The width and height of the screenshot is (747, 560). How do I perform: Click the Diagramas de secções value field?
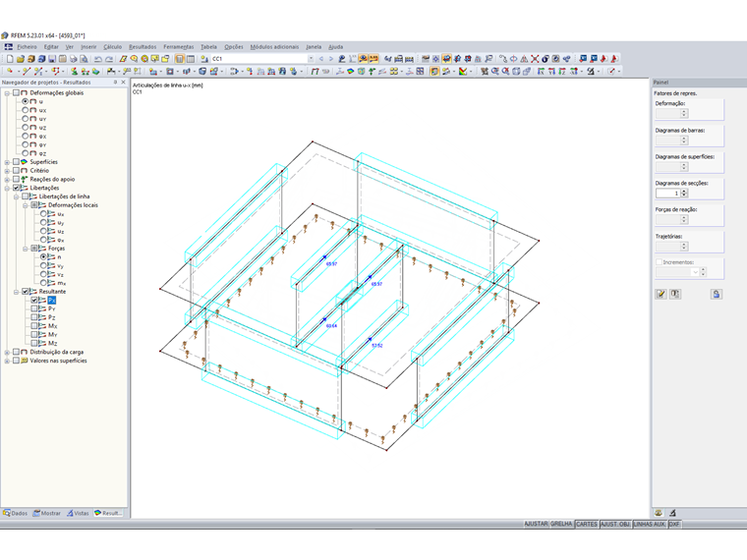click(668, 193)
